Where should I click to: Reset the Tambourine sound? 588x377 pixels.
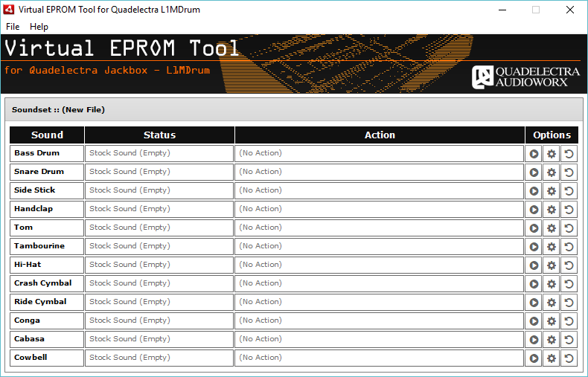pos(569,247)
